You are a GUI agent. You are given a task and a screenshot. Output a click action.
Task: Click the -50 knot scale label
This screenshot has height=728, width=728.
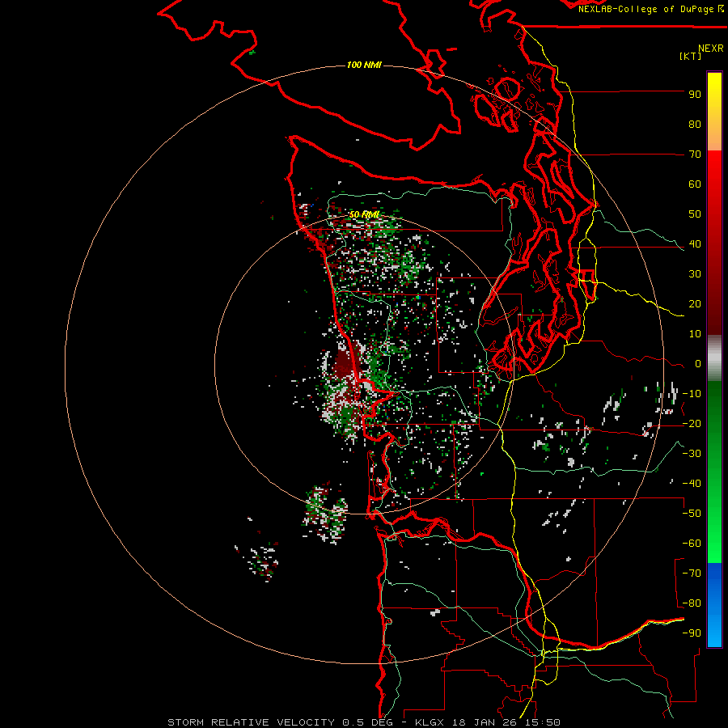[x=692, y=514]
